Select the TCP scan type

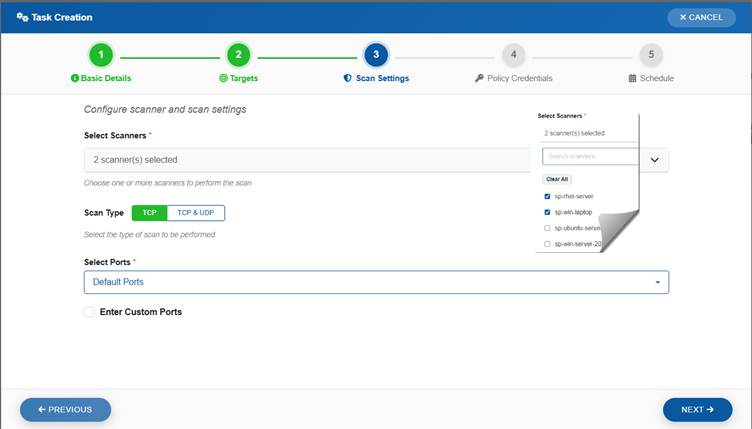(148, 213)
